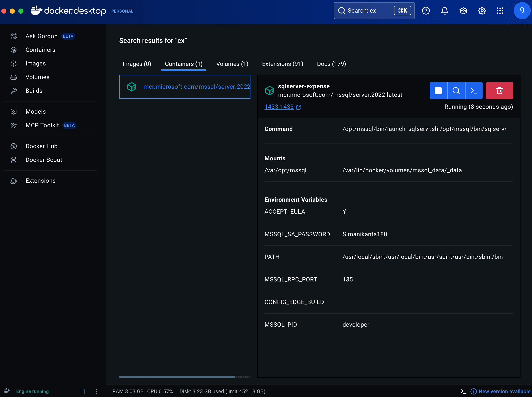Click the /var/opt/mssql mount path

(x=285, y=170)
